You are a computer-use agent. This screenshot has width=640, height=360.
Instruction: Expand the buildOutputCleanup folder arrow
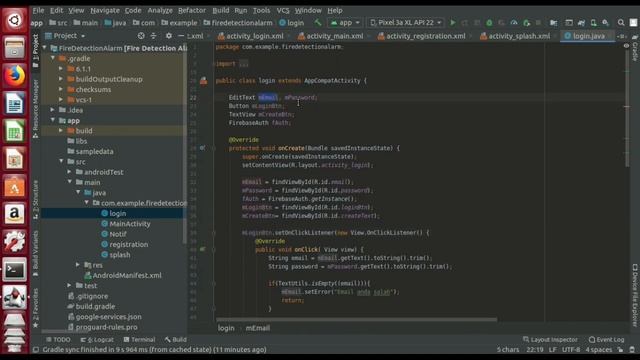click(61, 79)
